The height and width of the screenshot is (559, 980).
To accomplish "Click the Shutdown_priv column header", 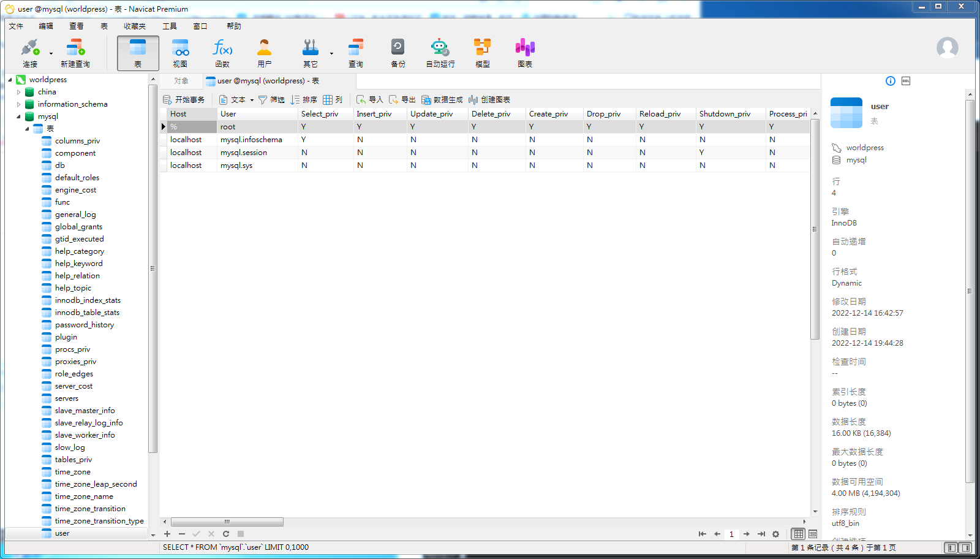I will [731, 114].
